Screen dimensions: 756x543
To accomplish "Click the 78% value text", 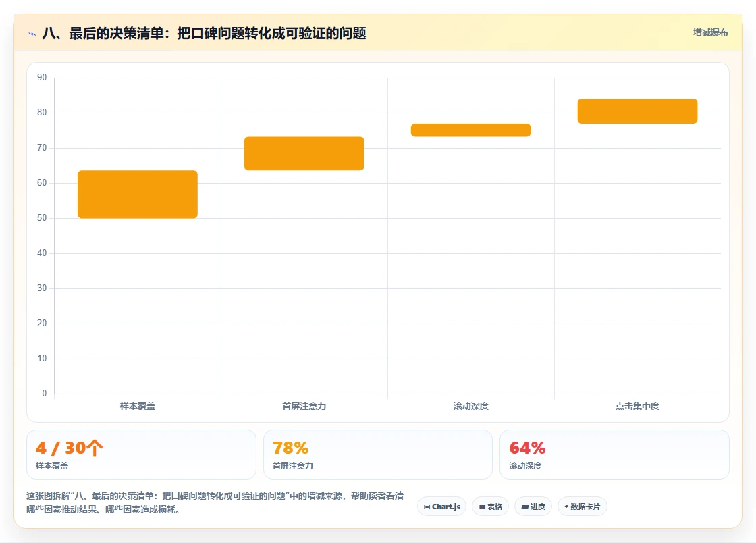I will tap(290, 448).
